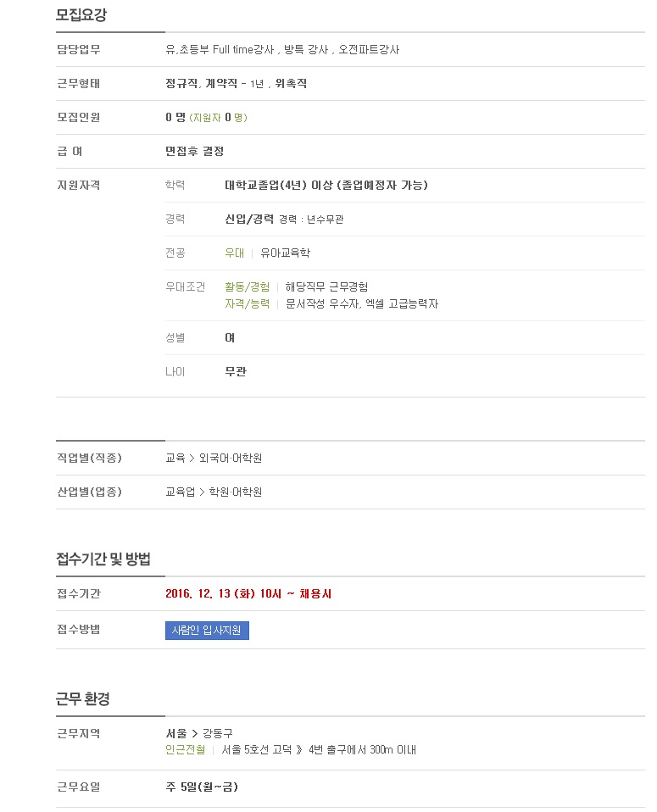Click the green 활동/경험 label
The width and height of the screenshot is (657, 812).
pos(248,286)
